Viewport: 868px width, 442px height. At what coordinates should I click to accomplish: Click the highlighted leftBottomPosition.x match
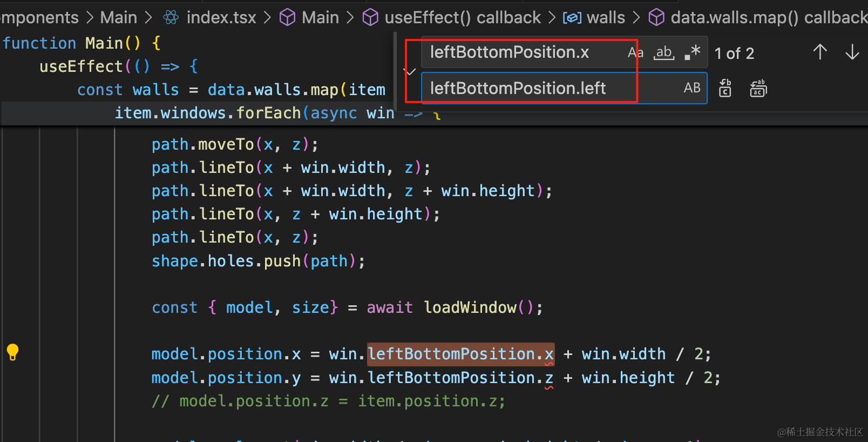(x=461, y=354)
